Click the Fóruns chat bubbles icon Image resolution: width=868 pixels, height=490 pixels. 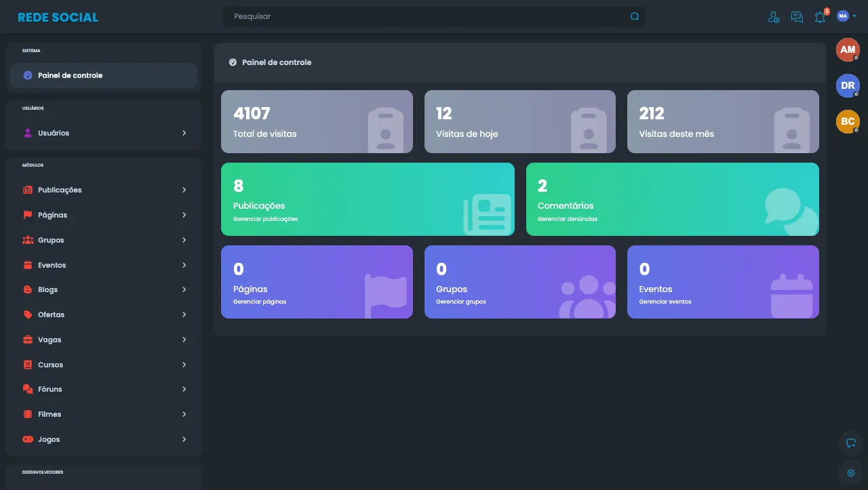click(28, 389)
